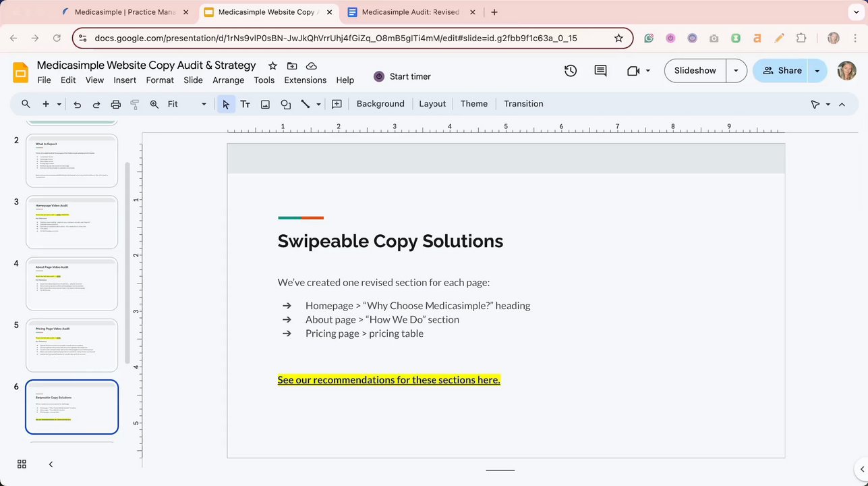Expand pointer mode options arrow
The width and height of the screenshot is (868, 486).
(x=828, y=105)
